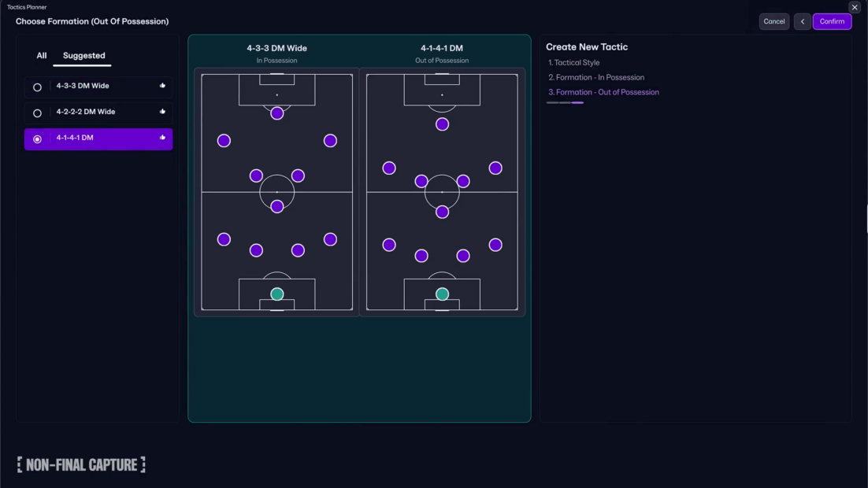The width and height of the screenshot is (868, 488).
Task: Open step 2 Formation - In Possession
Action: pyautogui.click(x=596, y=77)
